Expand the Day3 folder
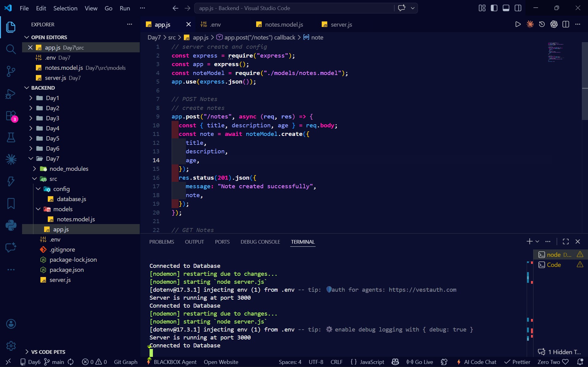 point(52,118)
